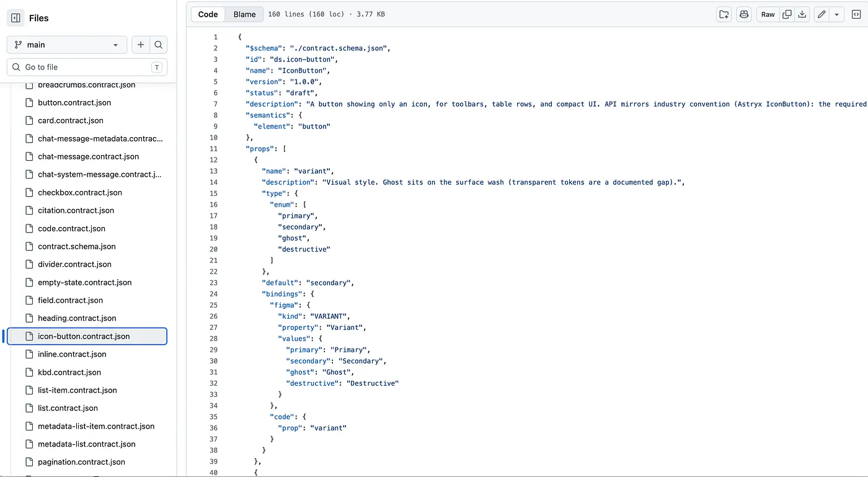Click file icon beside list.contract.json

[x=29, y=408]
